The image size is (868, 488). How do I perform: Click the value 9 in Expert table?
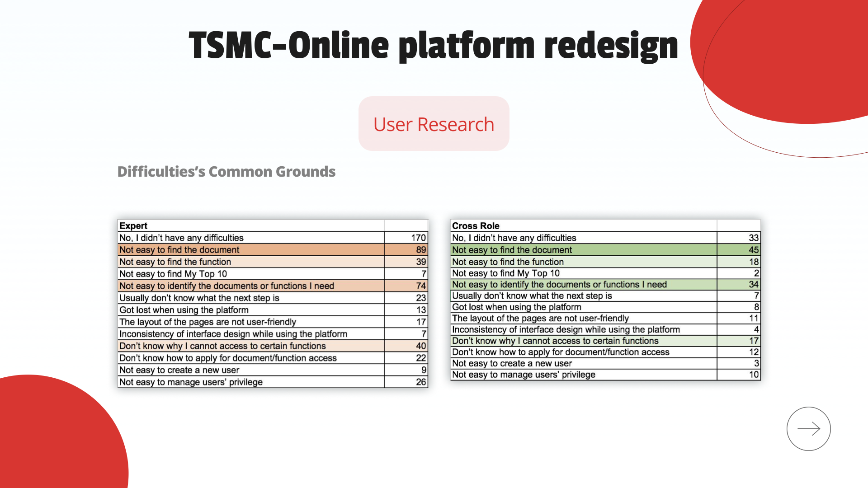(424, 370)
